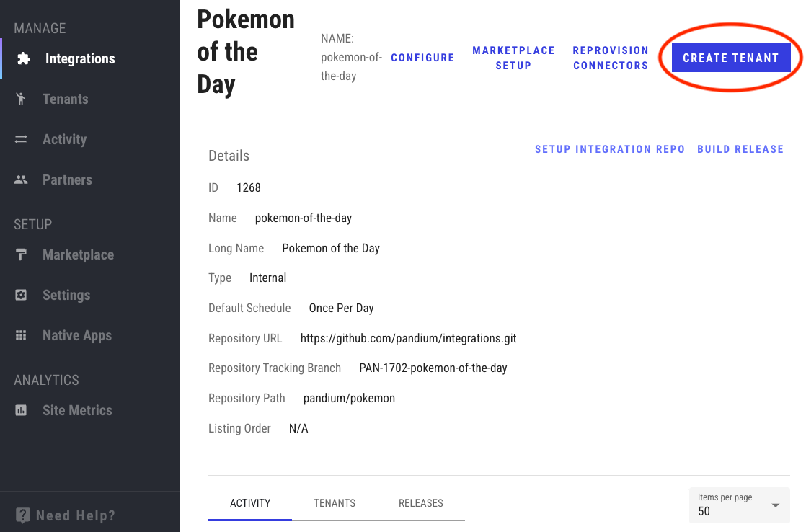This screenshot has height=532, width=806.
Task: Click Setup Integration Repo
Action: click(610, 149)
